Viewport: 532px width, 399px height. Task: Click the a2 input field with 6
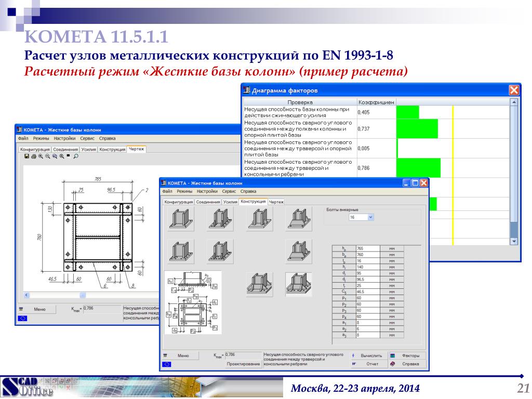point(367,329)
